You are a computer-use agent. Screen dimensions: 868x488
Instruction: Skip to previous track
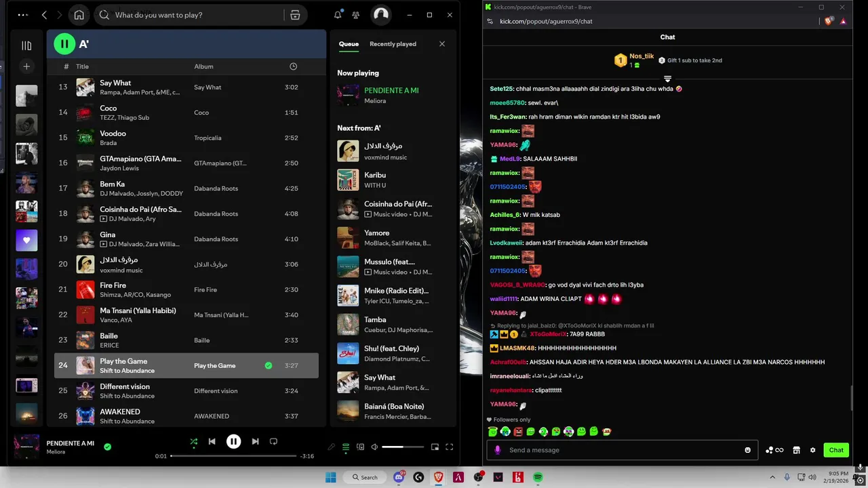[x=212, y=441]
